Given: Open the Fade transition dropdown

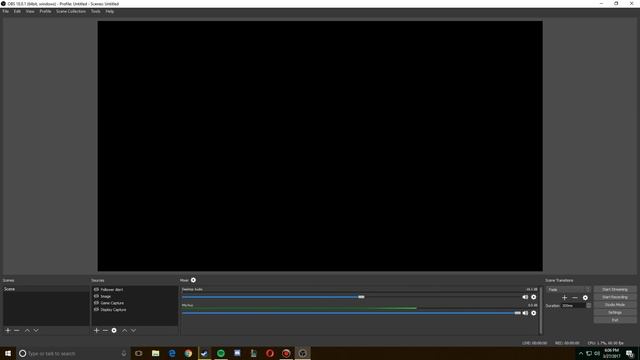Looking at the screenshot, I should [569, 289].
